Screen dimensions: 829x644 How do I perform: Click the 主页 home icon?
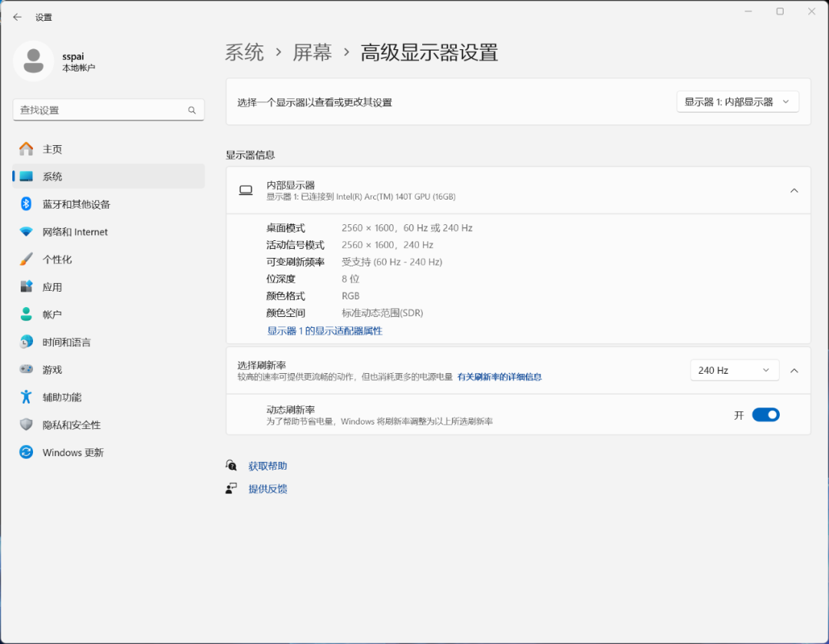click(x=26, y=149)
